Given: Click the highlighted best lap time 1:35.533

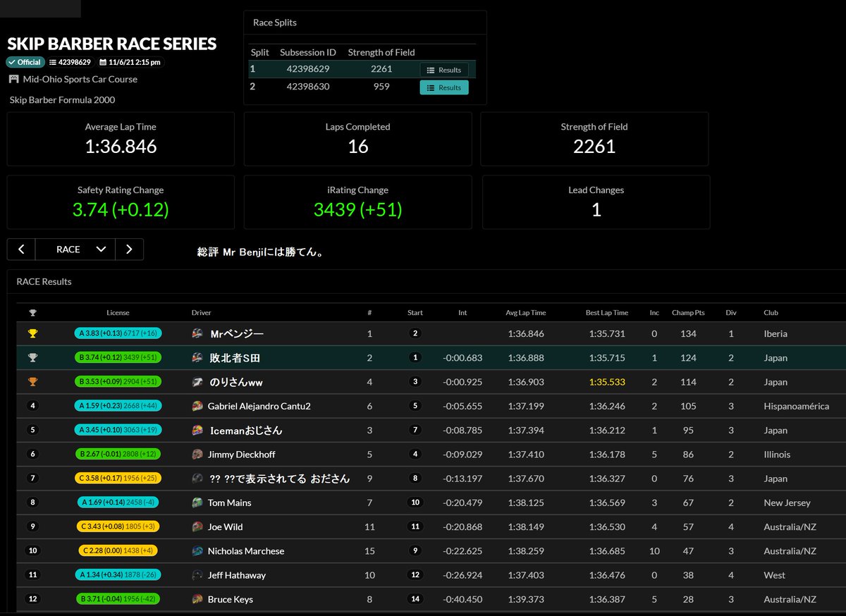Looking at the screenshot, I should pyautogui.click(x=607, y=382).
